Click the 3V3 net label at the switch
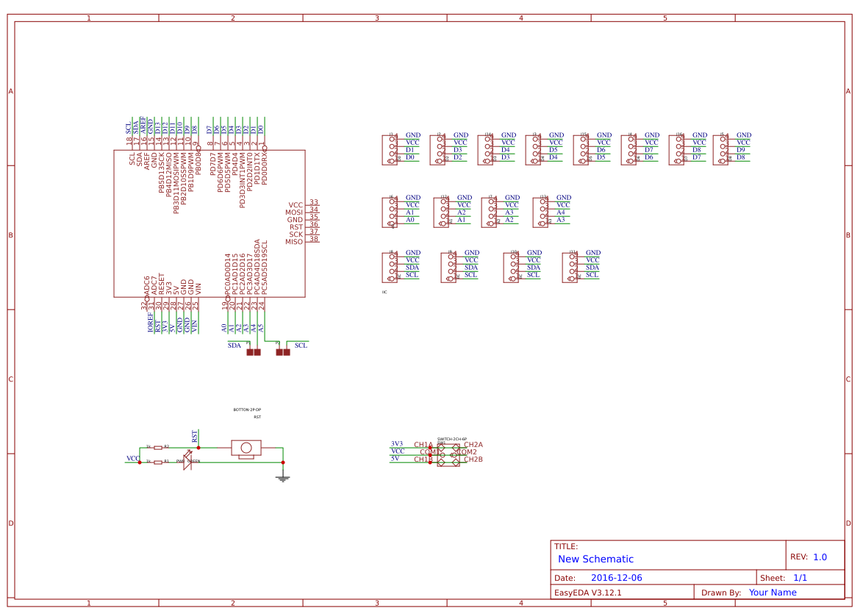The height and width of the screenshot is (616, 863). coord(397,444)
